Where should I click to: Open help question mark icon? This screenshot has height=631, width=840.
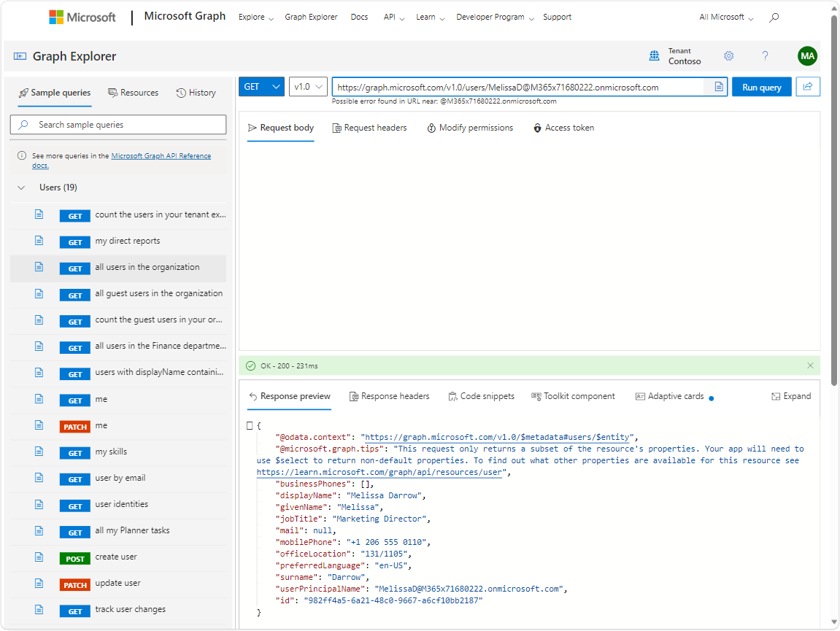(765, 55)
